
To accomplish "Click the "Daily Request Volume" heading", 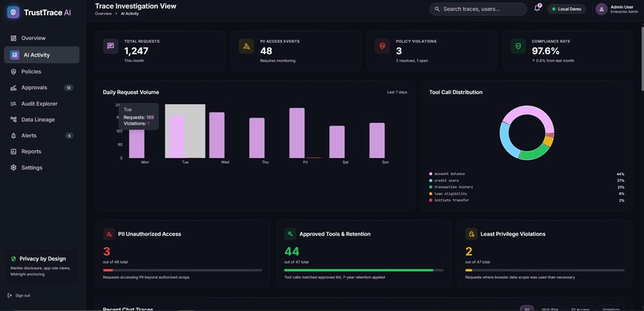I will (131, 93).
